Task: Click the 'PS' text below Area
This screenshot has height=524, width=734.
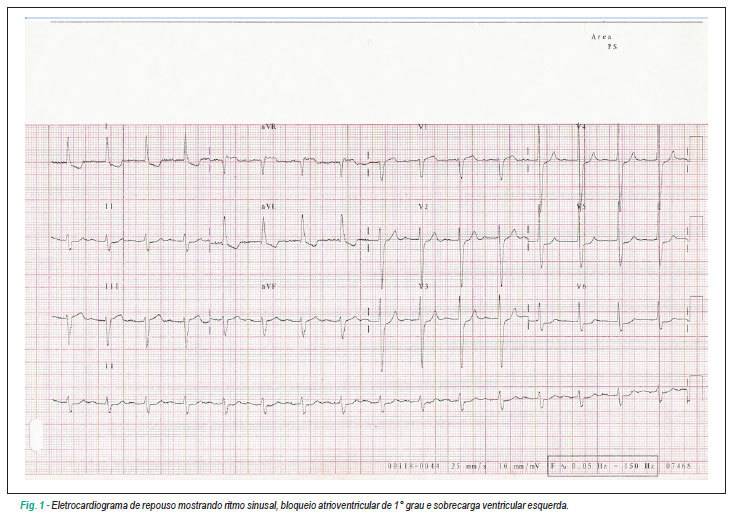Action: tap(612, 47)
